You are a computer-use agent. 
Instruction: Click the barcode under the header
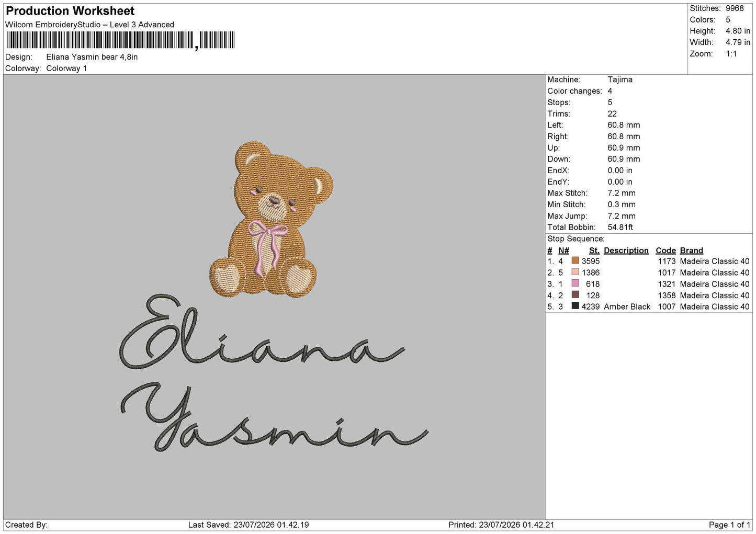[120, 40]
